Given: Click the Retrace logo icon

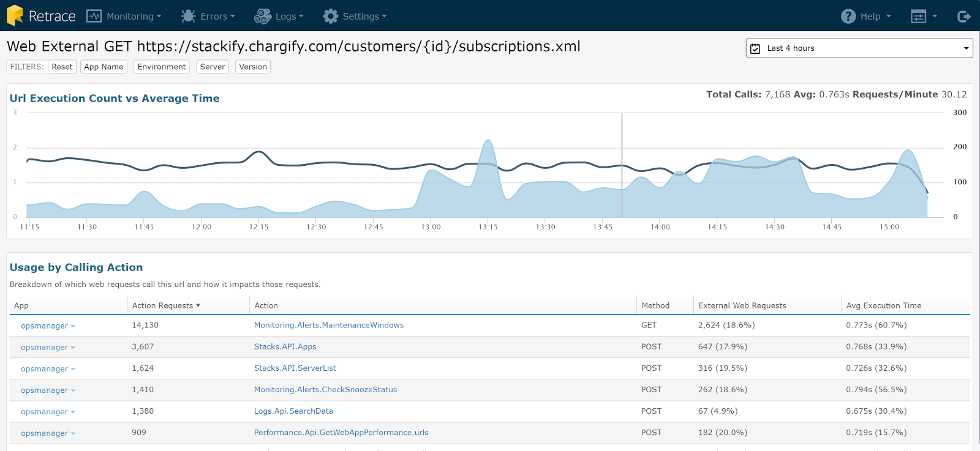Looking at the screenshot, I should pyautogui.click(x=15, y=16).
